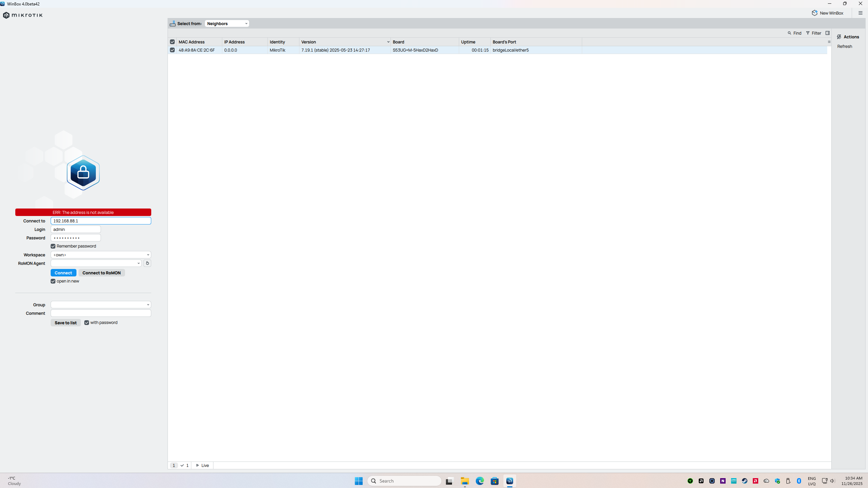The width and height of the screenshot is (868, 488).
Task: Open the Filter funnel tool
Action: (x=808, y=33)
